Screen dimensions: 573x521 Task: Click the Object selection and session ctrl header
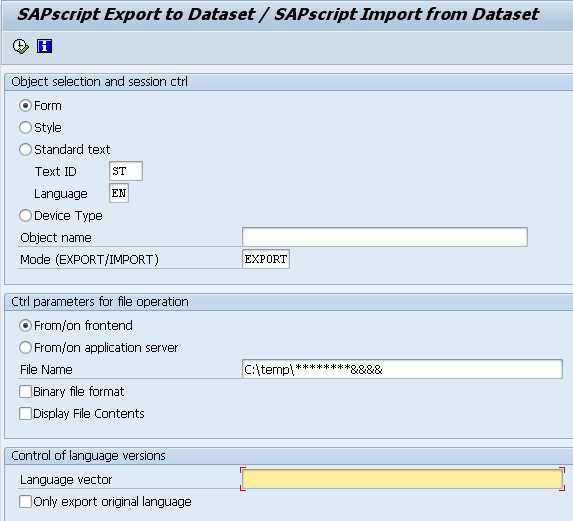tap(99, 81)
